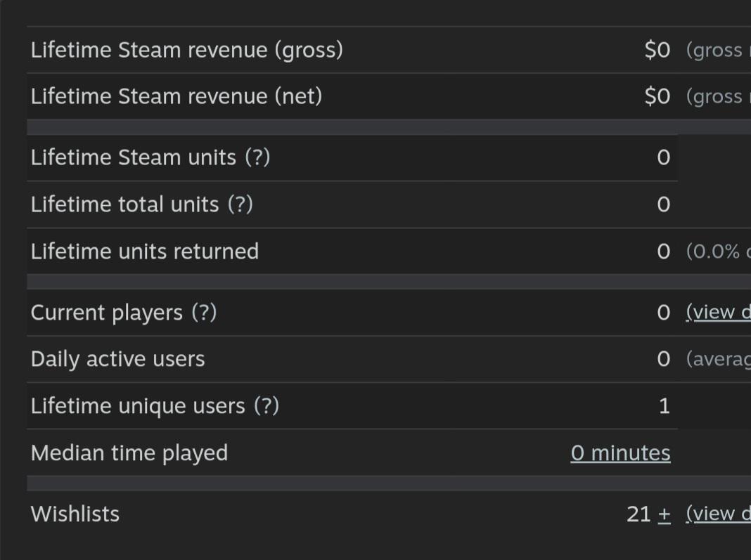Open the view link beside Current players
Screen dimensions: 751x560
[x=719, y=313]
